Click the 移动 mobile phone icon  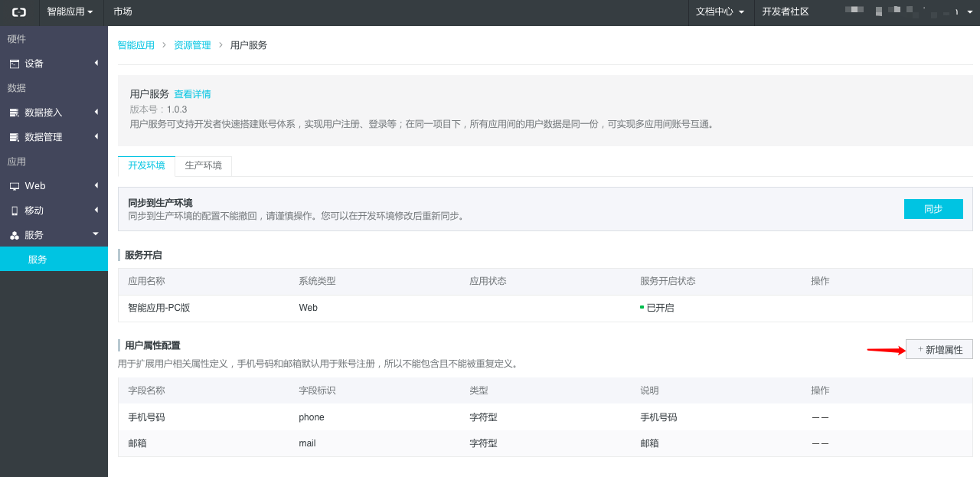click(15, 211)
